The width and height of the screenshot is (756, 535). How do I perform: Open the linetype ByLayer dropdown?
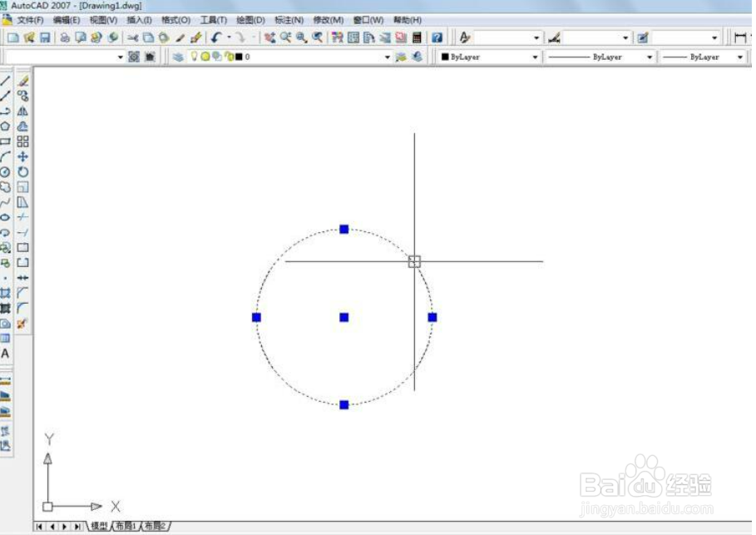[x=650, y=57]
